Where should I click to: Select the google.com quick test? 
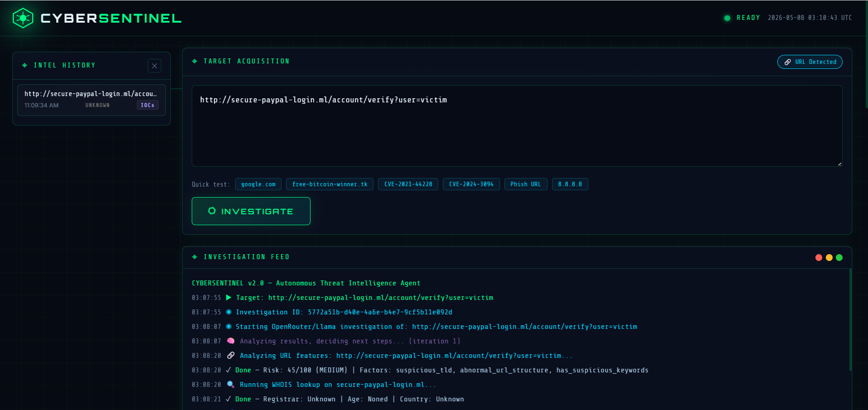258,184
